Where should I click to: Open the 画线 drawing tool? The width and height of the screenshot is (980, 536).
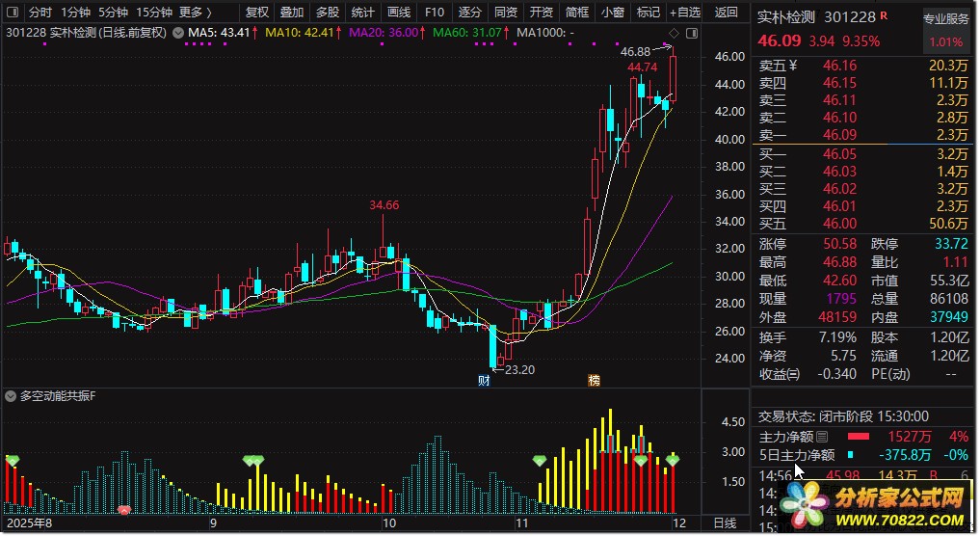pyautogui.click(x=399, y=12)
